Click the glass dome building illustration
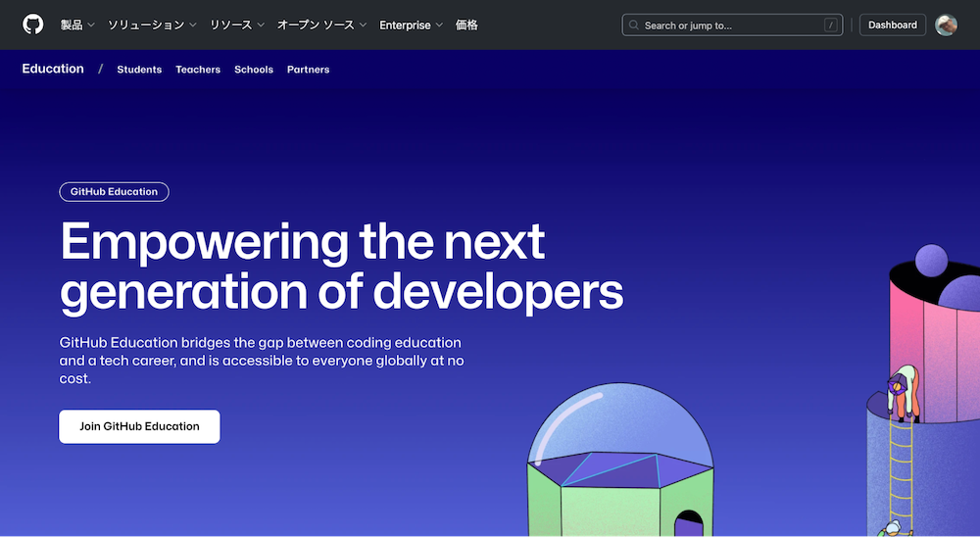980x537 pixels. pos(620,460)
